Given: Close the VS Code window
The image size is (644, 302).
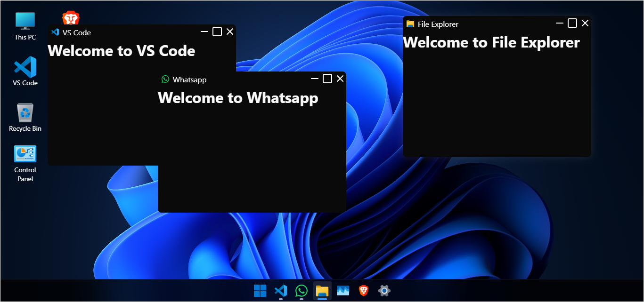Looking at the screenshot, I should coord(230,32).
